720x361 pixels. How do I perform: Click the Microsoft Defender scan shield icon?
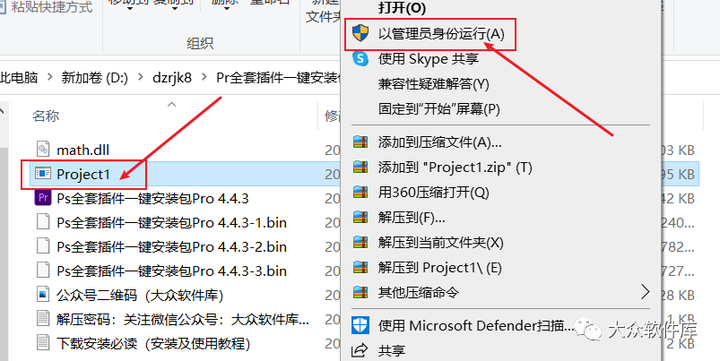coord(360,326)
